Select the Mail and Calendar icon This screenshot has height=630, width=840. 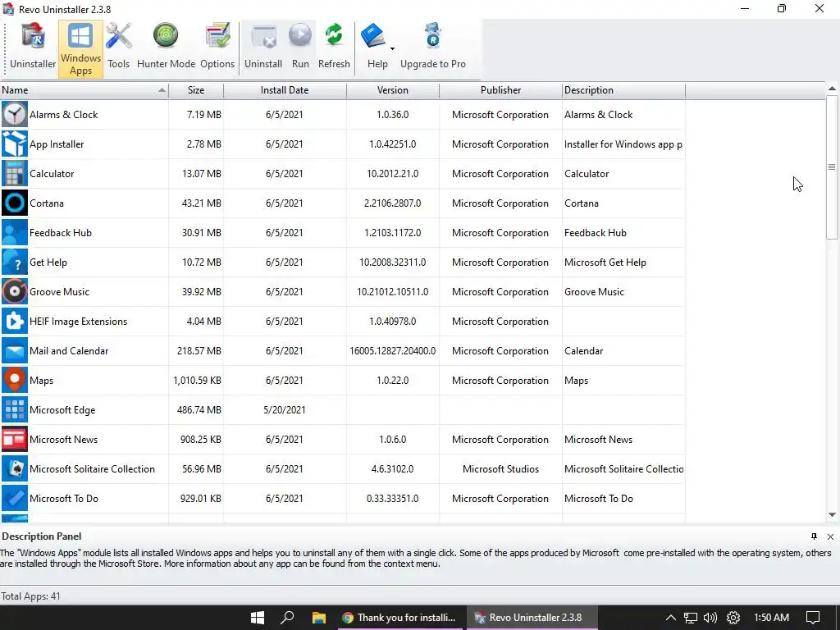point(15,350)
